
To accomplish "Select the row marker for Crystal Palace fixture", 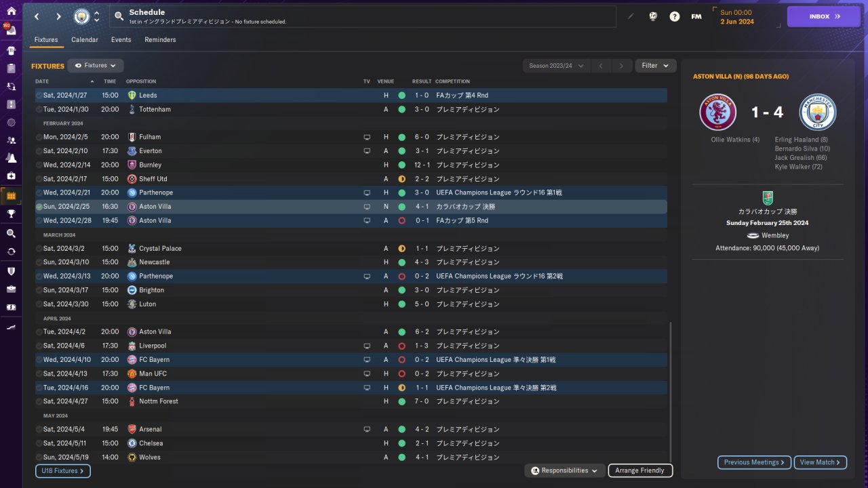I will coord(39,249).
